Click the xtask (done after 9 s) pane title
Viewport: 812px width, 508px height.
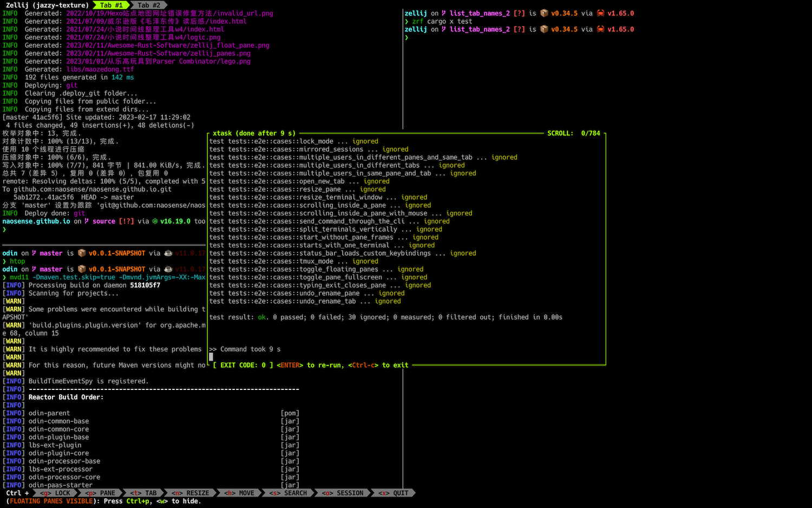tap(254, 133)
